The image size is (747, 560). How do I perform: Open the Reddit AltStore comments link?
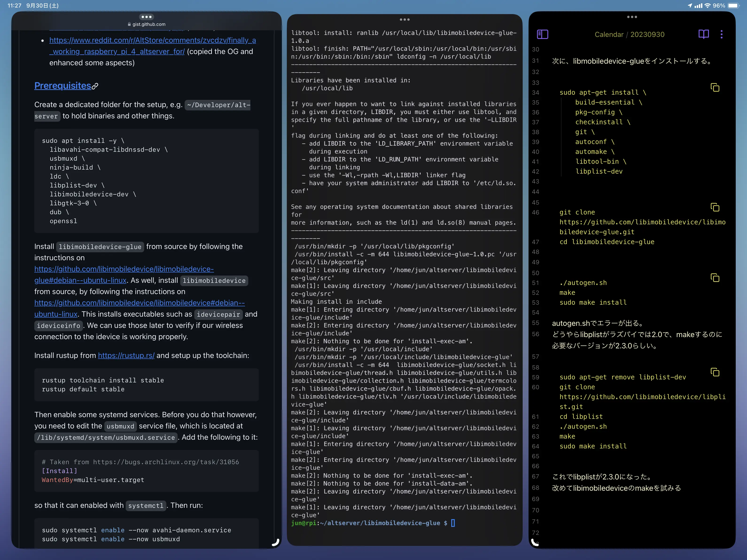(152, 40)
